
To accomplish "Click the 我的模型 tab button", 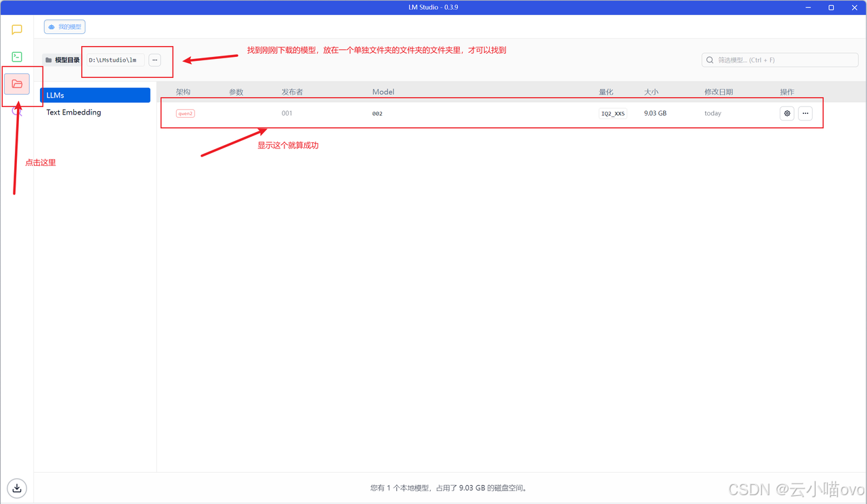I will (64, 27).
